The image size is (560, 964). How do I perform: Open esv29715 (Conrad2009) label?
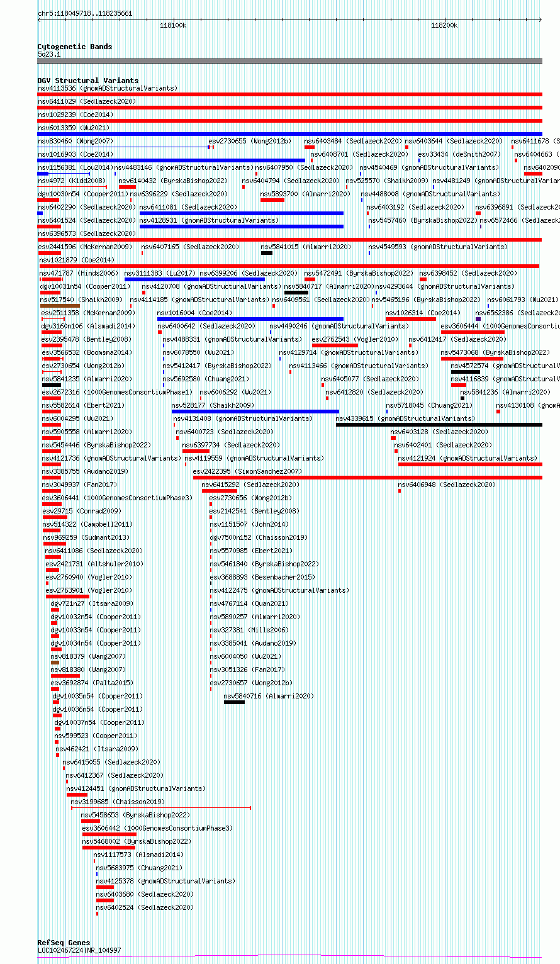pos(82,511)
